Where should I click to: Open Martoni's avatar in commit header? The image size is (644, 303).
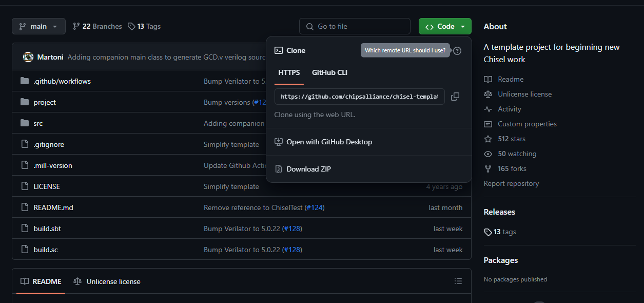[28, 57]
